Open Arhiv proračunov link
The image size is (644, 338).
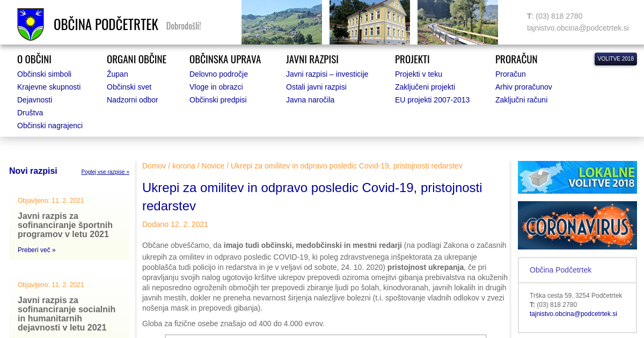[x=523, y=87]
